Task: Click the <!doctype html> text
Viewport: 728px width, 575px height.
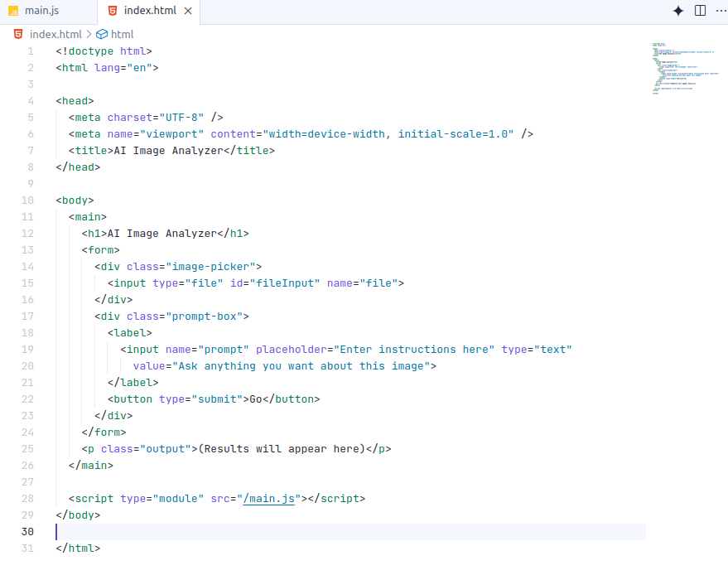Action: point(104,51)
